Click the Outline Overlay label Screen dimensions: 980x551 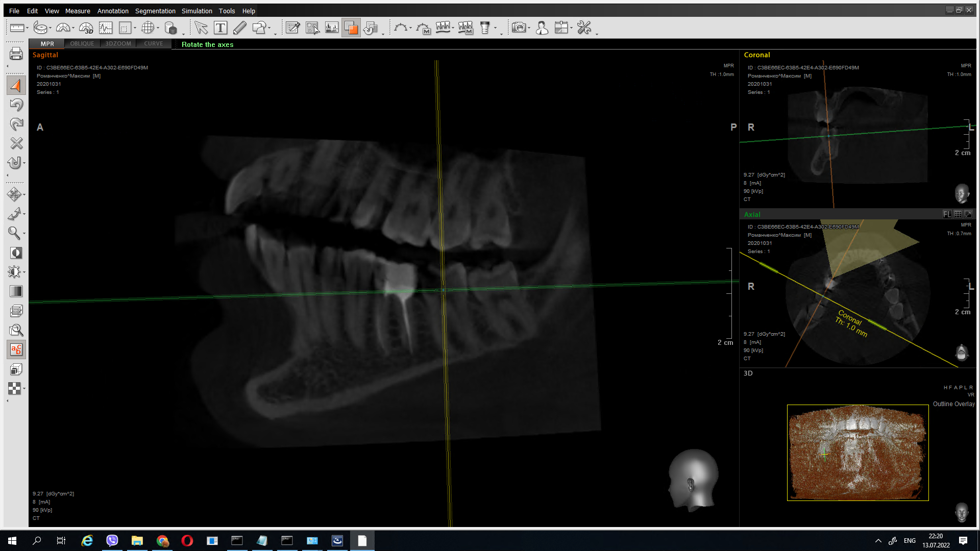tap(953, 404)
